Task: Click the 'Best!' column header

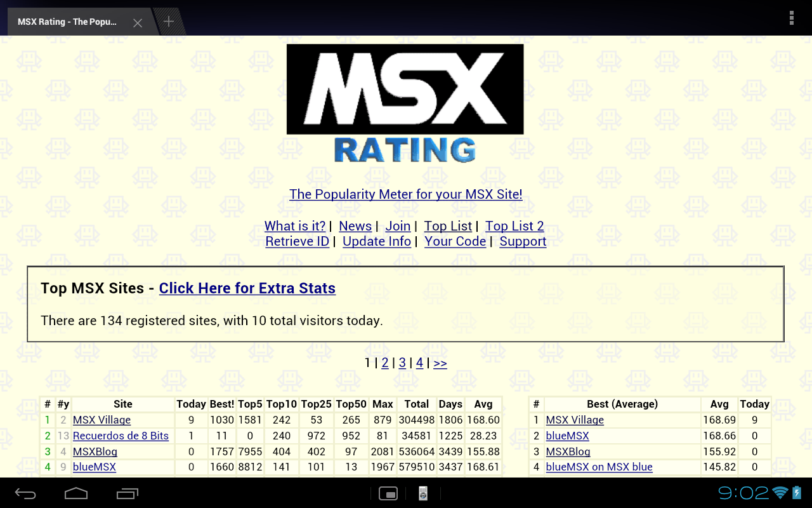Action: coord(222,404)
